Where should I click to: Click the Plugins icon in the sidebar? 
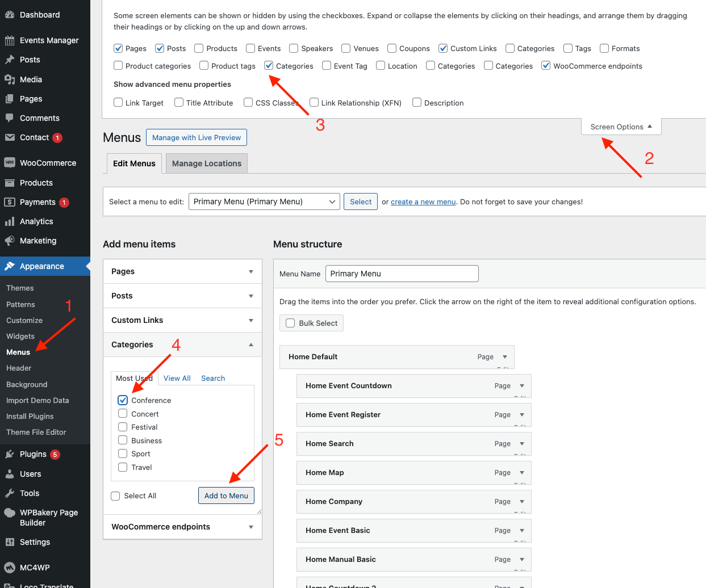10,454
